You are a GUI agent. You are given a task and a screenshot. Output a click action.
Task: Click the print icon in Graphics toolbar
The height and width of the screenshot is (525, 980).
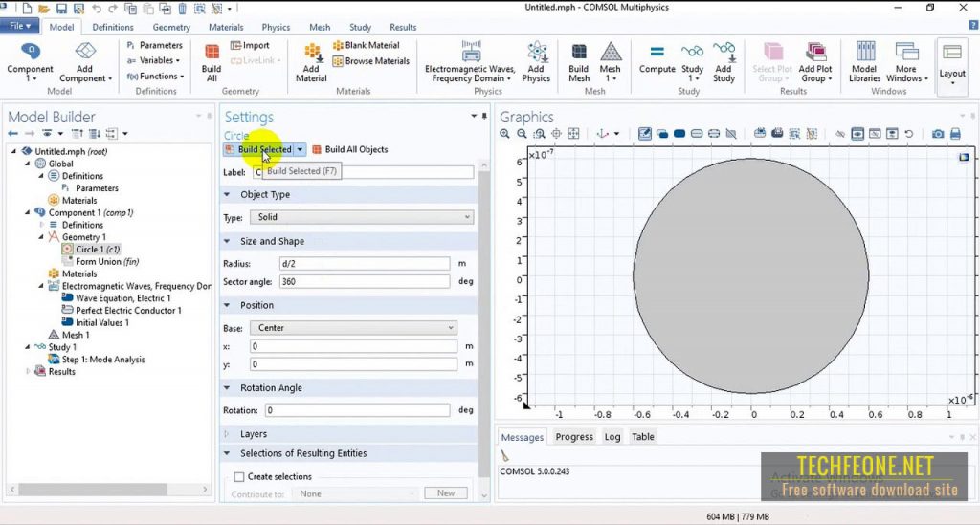point(955,134)
